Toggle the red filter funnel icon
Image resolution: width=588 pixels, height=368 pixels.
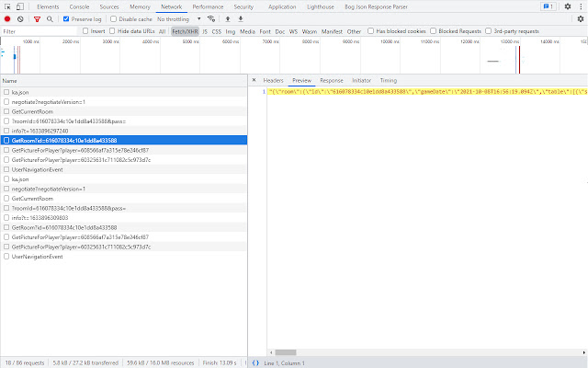37,18
